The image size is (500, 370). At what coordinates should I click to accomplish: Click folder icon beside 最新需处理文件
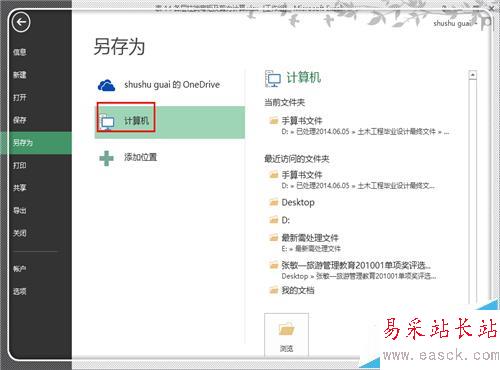(x=273, y=238)
